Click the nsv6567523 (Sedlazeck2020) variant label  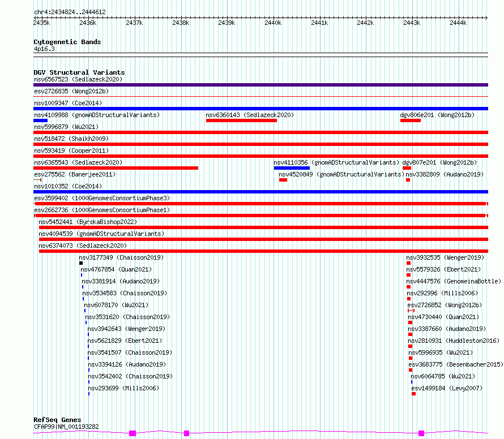pyautogui.click(x=78, y=79)
